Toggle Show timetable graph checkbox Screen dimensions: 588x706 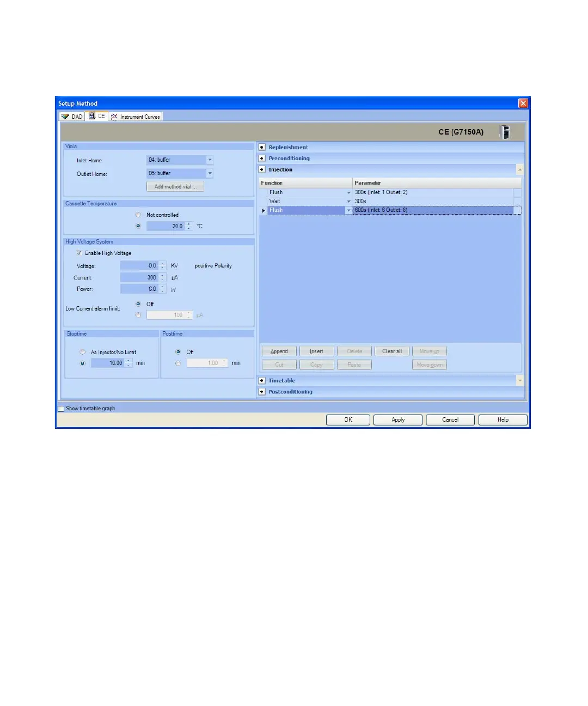pyautogui.click(x=61, y=409)
